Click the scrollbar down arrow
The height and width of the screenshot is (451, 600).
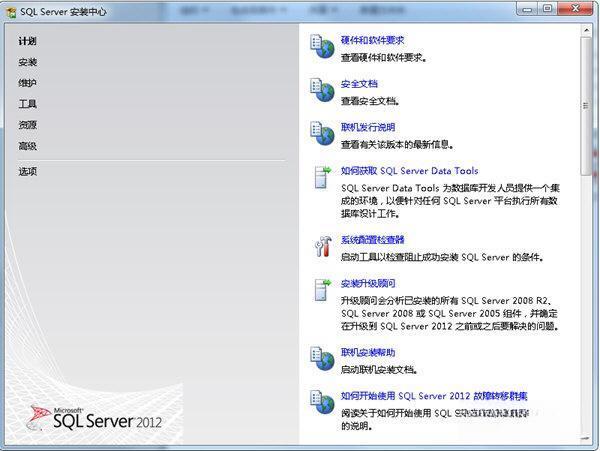[x=586, y=439]
